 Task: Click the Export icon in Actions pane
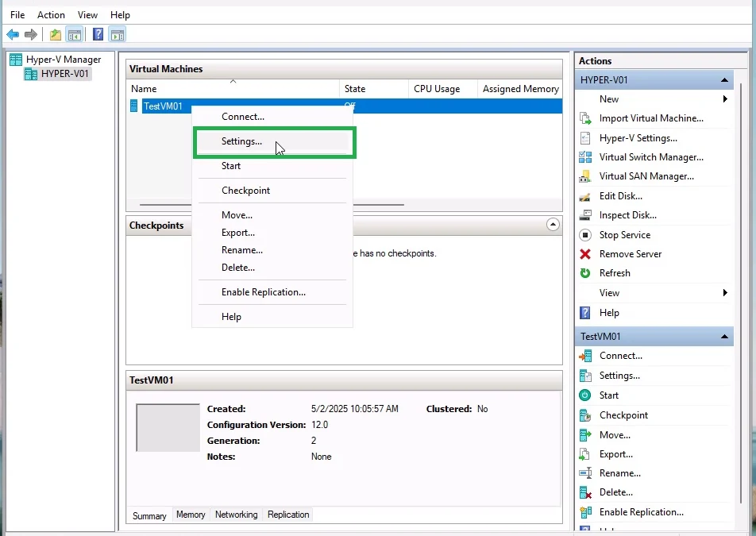tap(584, 454)
